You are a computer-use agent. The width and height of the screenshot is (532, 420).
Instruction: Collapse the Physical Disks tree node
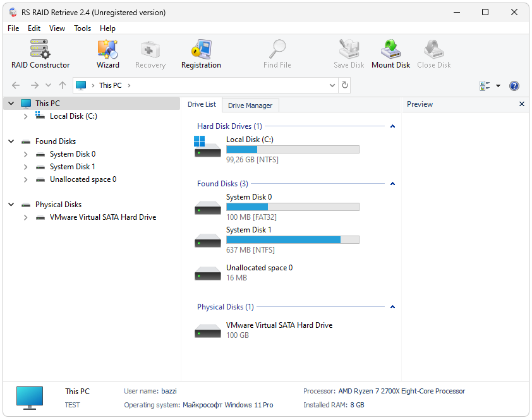pos(11,204)
